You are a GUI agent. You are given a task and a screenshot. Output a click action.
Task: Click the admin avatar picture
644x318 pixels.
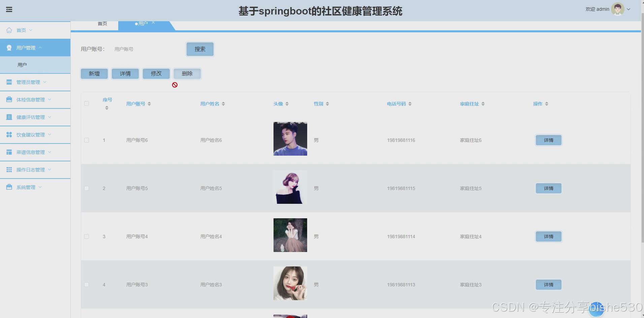(x=617, y=9)
